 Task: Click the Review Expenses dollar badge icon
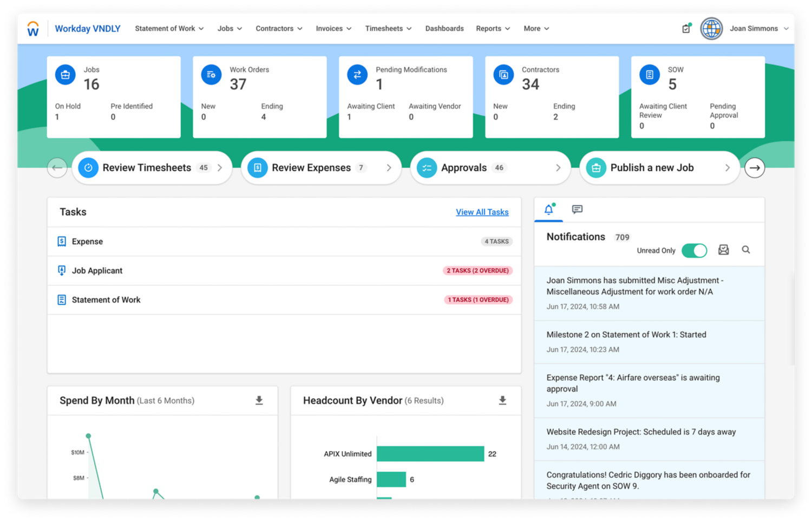(x=257, y=168)
